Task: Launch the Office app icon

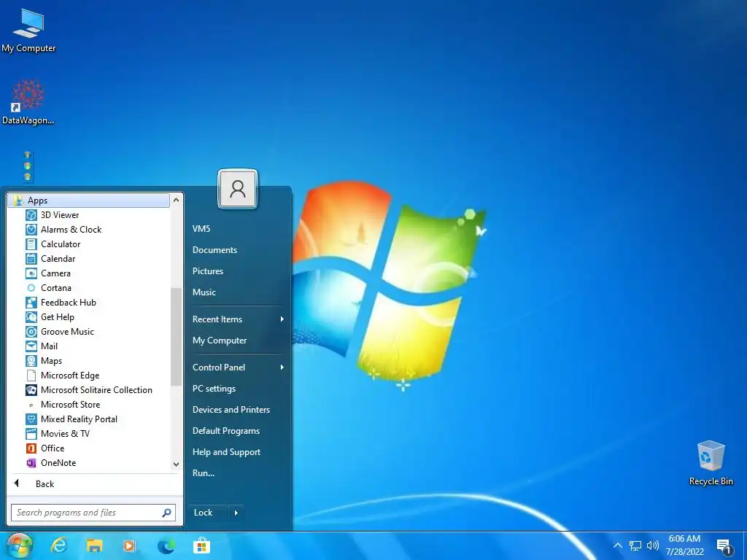Action: (x=31, y=448)
